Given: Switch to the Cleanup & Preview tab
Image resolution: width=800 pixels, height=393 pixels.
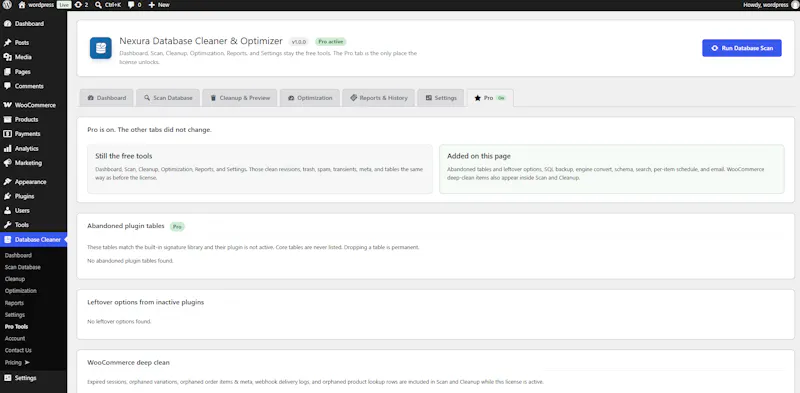Looking at the screenshot, I should tap(240, 98).
